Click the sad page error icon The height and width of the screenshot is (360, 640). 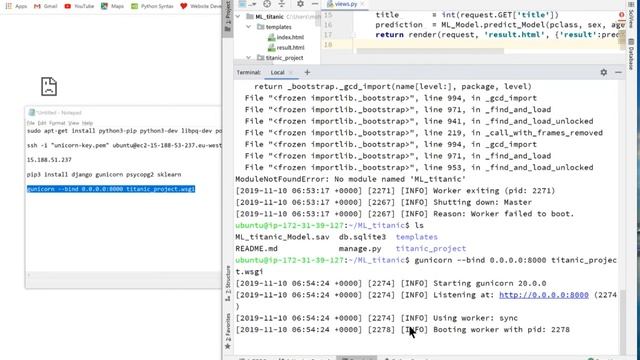(49, 87)
